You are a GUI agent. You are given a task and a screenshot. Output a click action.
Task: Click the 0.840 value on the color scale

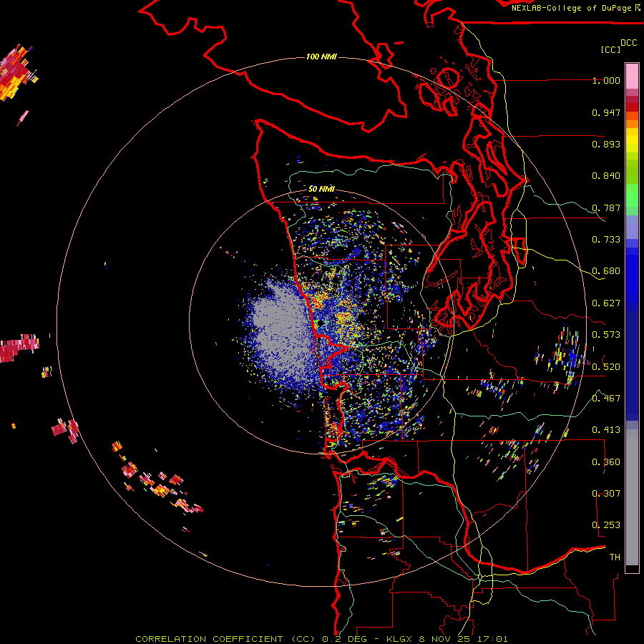[x=606, y=176]
